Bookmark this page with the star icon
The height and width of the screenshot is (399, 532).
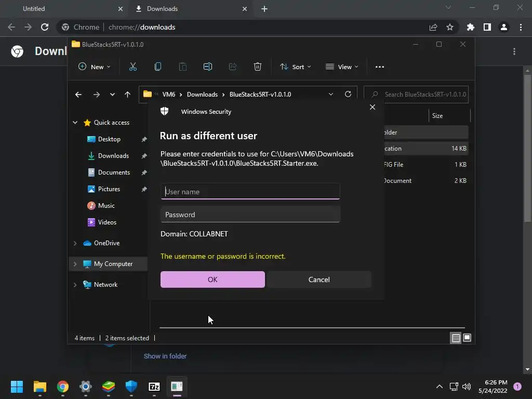click(450, 27)
